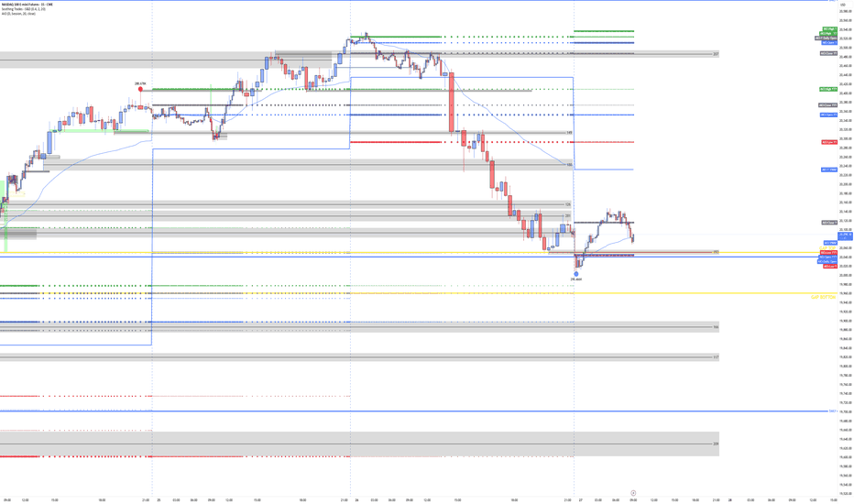
Task: Click the yellow GAP TOP label
Action: (x=827, y=248)
